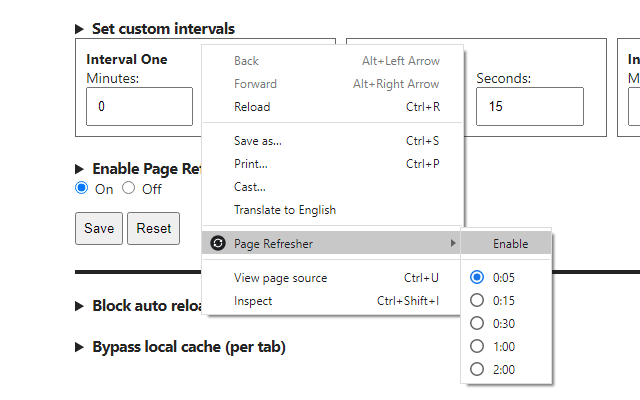Click the Page Refresher circular arrows icon
Screen dimensions: 640x400
click(218, 243)
